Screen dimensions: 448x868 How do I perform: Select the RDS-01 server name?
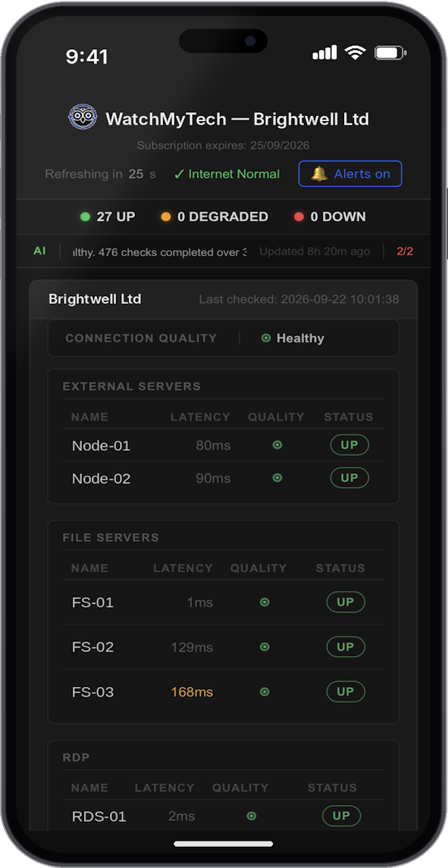(x=99, y=816)
